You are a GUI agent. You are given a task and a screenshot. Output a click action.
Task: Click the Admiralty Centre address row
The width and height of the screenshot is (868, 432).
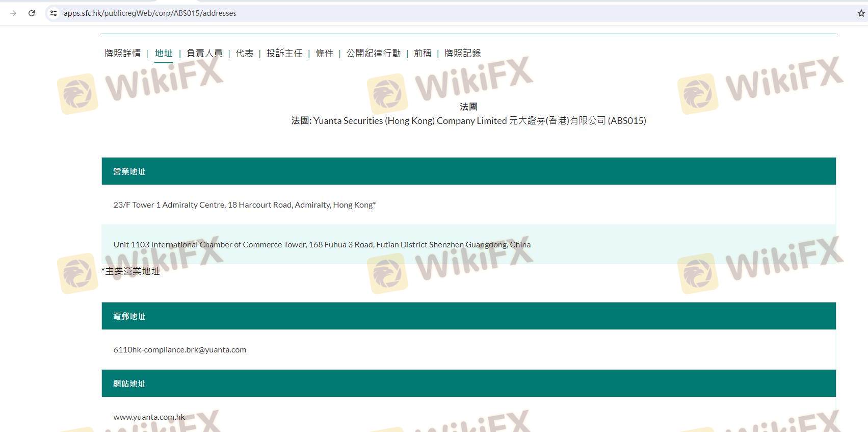pyautogui.click(x=244, y=205)
